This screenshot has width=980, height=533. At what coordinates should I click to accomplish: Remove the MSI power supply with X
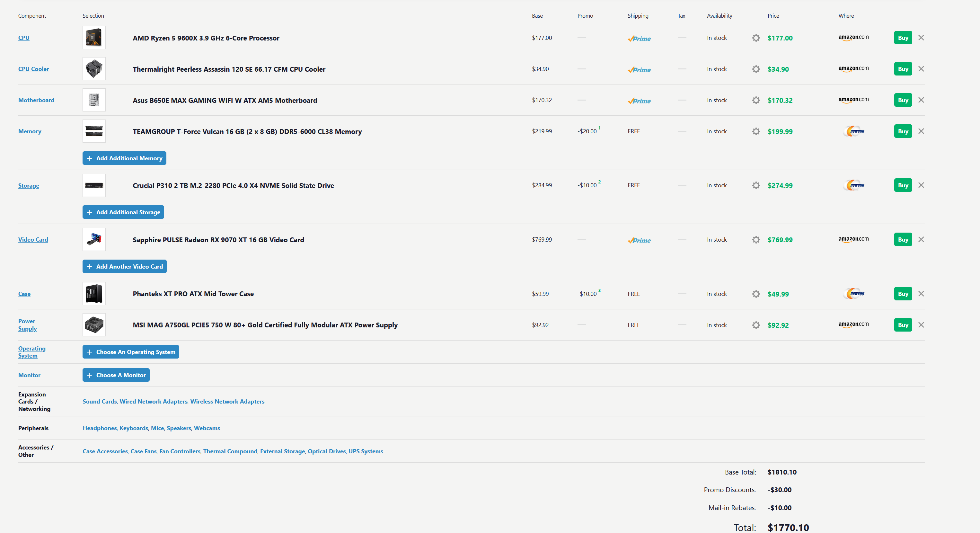[921, 325]
